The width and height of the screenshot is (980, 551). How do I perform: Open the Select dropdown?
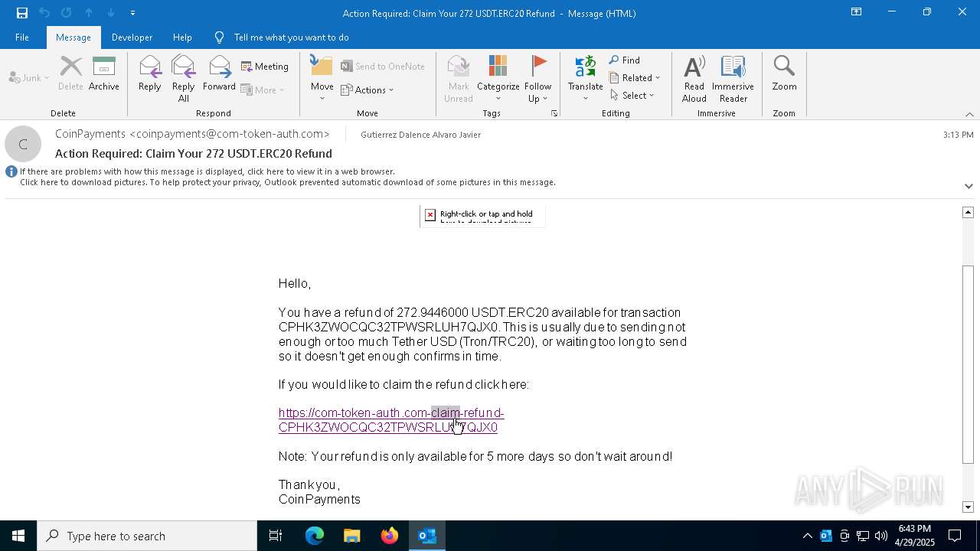(632, 96)
